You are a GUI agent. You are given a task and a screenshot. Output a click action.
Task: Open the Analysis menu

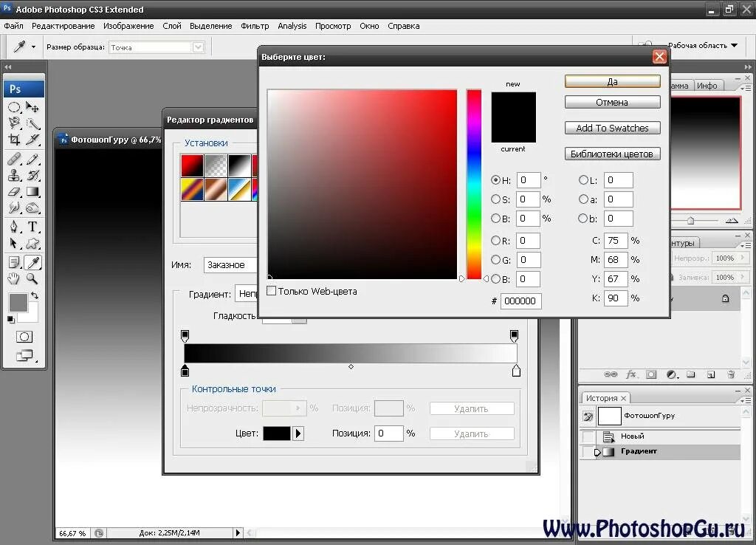(292, 26)
